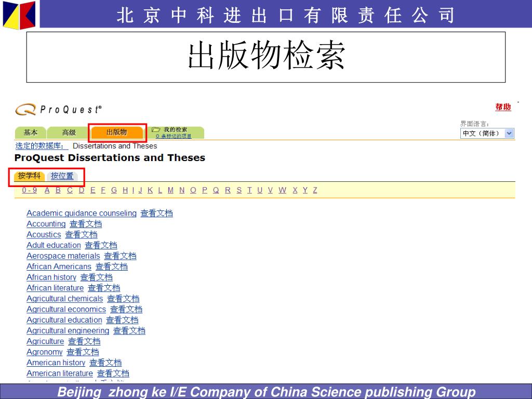The width and height of the screenshot is (532, 399).
Task: Open the Agricultural chemicals subject
Action: click(x=65, y=299)
